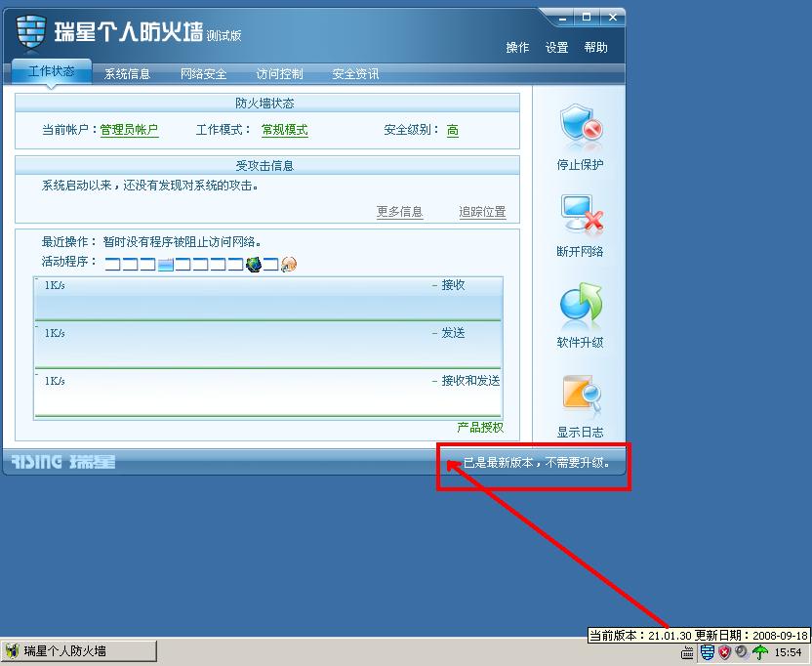Click the 显示日志 label
This screenshot has width=812, height=666.
[581, 433]
